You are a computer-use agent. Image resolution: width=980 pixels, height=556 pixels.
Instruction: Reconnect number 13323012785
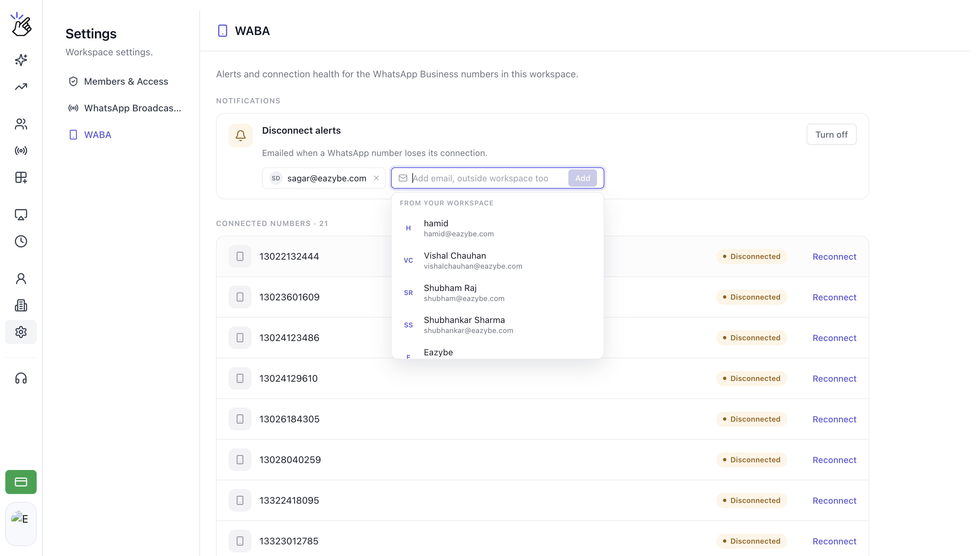click(x=834, y=541)
